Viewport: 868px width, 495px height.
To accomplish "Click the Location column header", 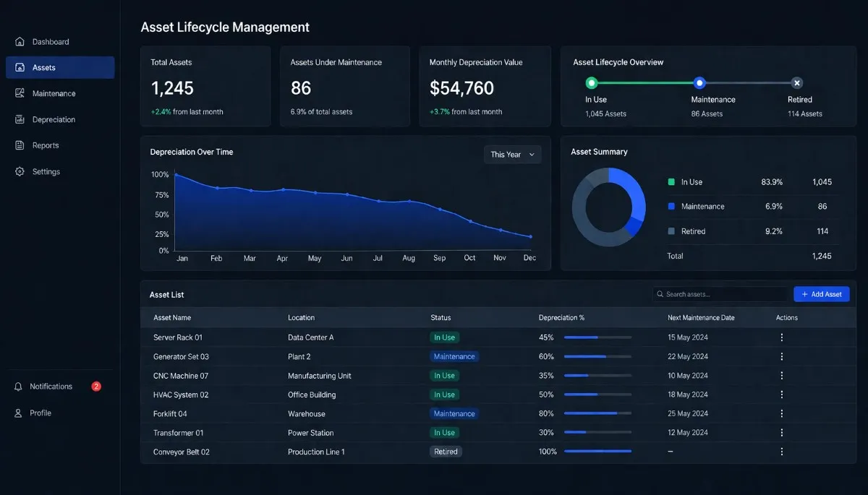I will [301, 318].
